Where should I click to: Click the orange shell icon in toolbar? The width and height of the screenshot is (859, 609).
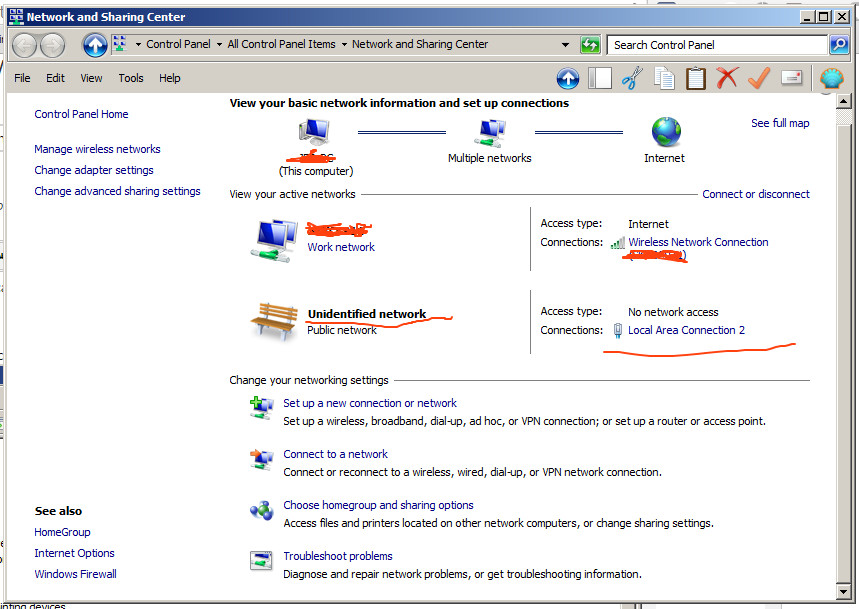coord(832,78)
